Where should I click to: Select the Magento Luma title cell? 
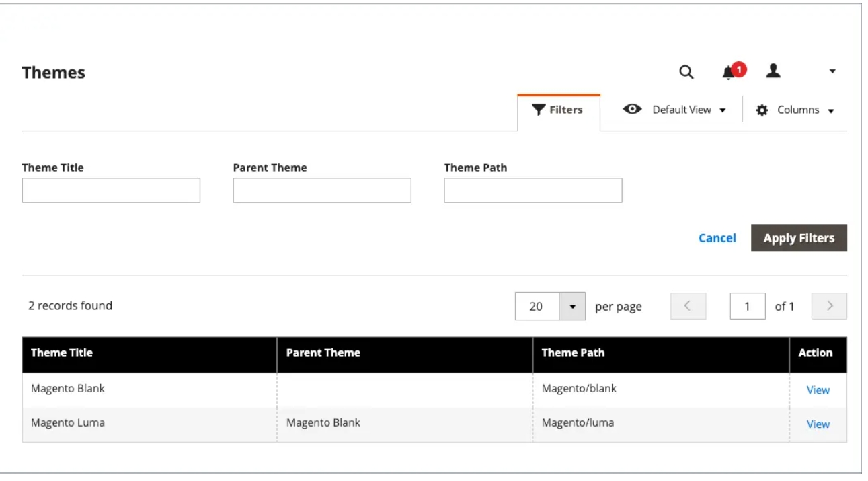[149, 424]
